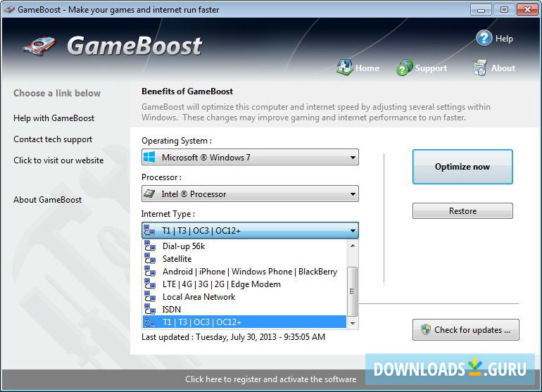
Task: Click to visit our website link
Action: point(58,160)
